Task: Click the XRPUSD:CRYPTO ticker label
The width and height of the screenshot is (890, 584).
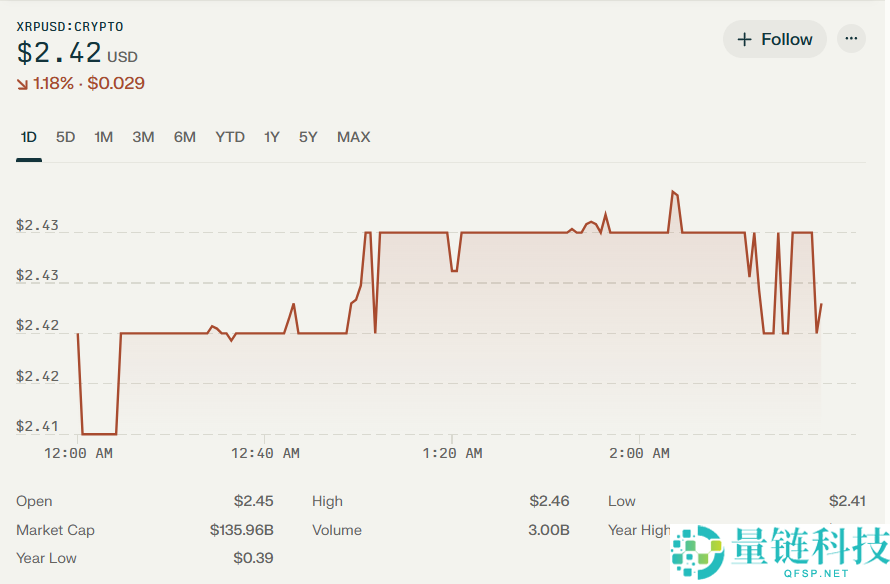Action: click(70, 26)
